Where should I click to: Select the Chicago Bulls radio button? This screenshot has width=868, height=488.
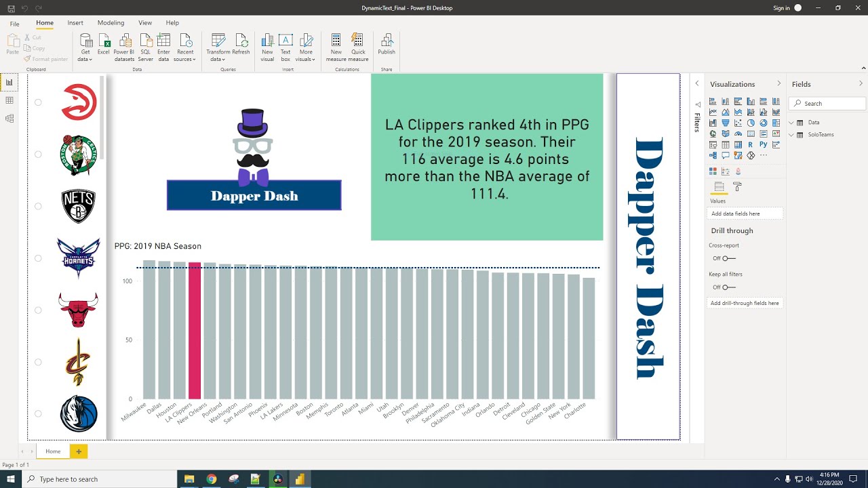pyautogui.click(x=38, y=310)
